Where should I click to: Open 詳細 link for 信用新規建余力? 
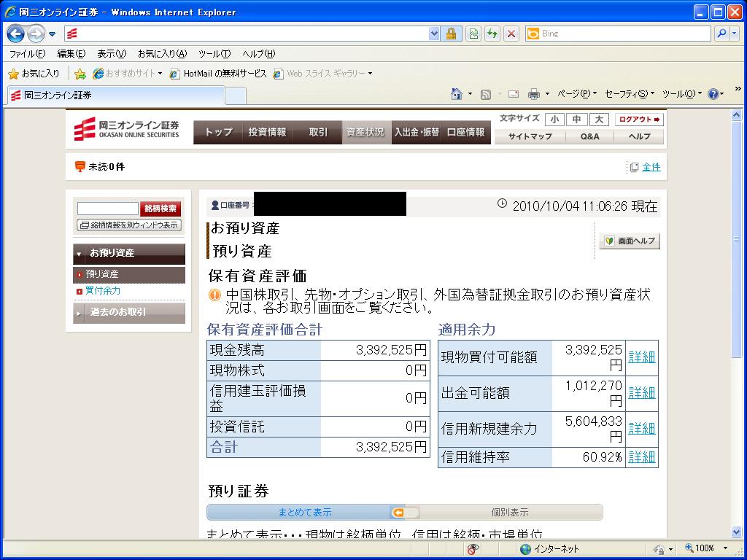tap(642, 428)
